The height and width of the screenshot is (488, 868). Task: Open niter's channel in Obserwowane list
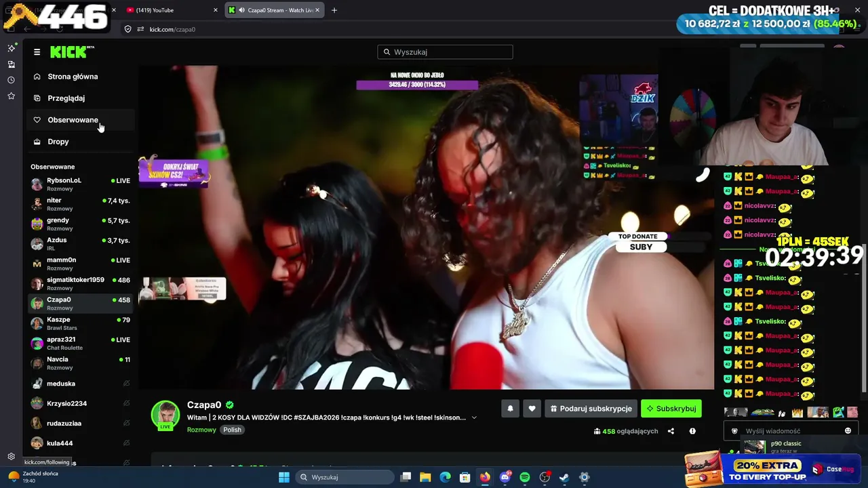[x=81, y=204]
